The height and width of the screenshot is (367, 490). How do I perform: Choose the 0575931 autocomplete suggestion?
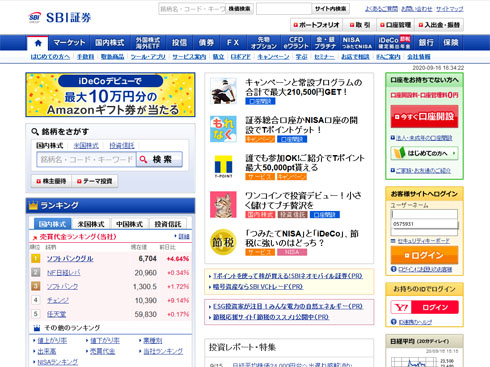pyautogui.click(x=424, y=224)
